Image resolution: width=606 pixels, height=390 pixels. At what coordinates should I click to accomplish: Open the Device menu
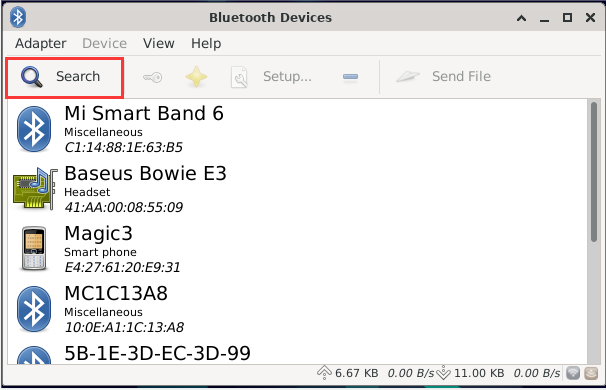(104, 43)
